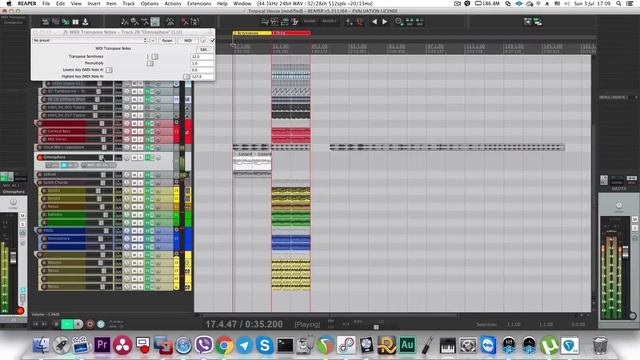
Task: Open Adobe Premiere Pro from the dock
Action: click(102, 345)
